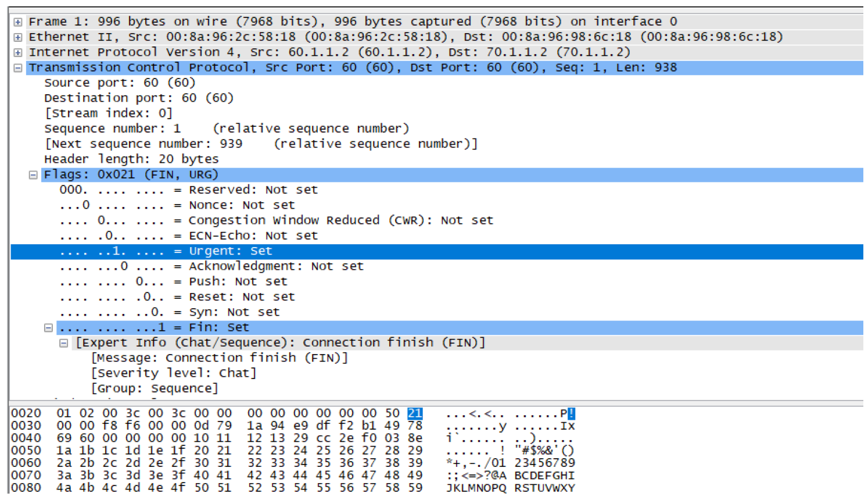The width and height of the screenshot is (868, 500).
Task: Select the Destination port: 60 row
Action: click(138, 98)
